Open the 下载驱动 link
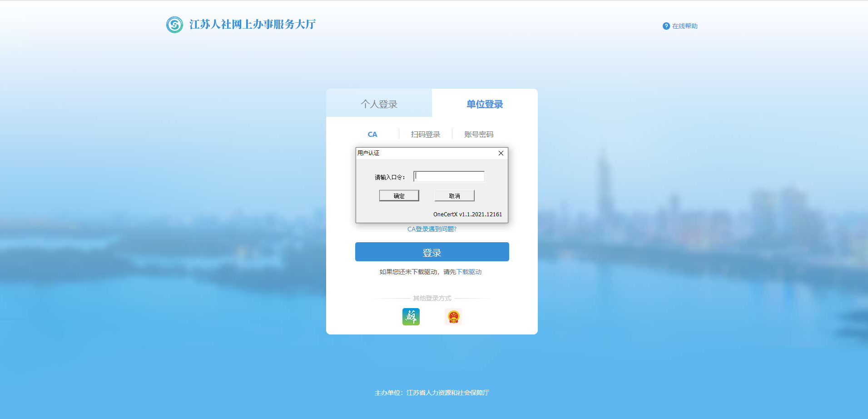The height and width of the screenshot is (419, 868). point(469,272)
